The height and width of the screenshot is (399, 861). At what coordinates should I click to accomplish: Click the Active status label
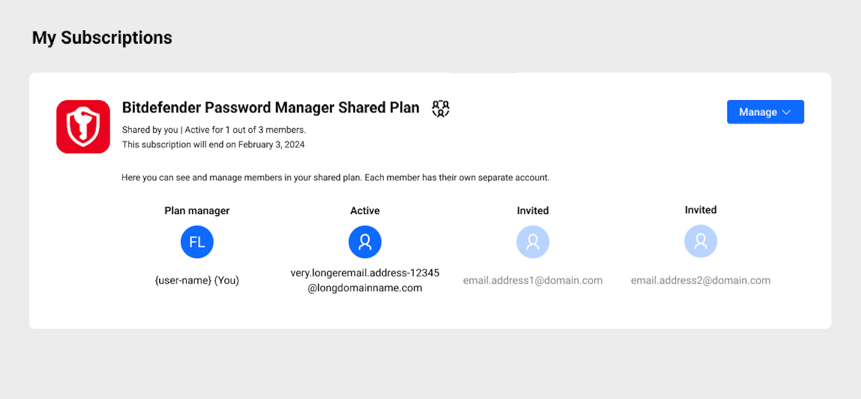click(365, 211)
